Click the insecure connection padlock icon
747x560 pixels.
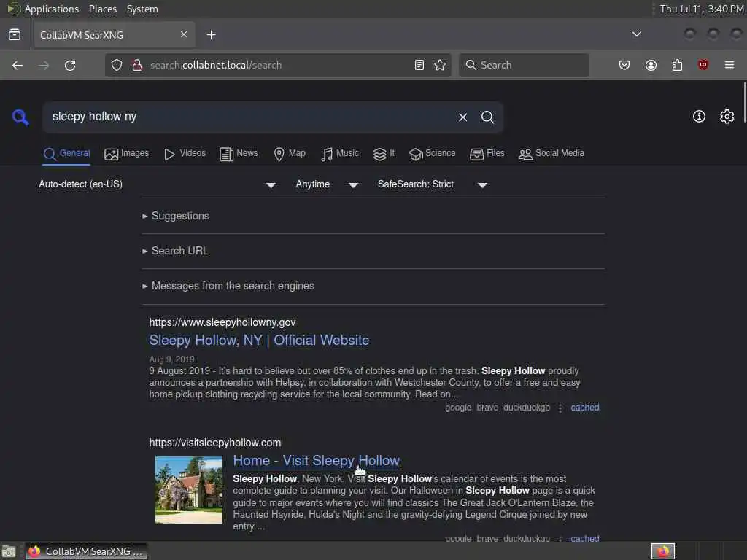coord(137,65)
